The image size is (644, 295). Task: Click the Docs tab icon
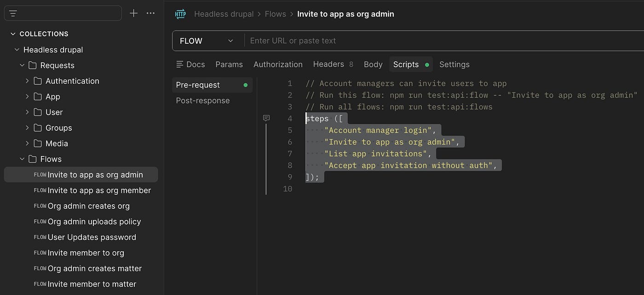pyautogui.click(x=180, y=64)
